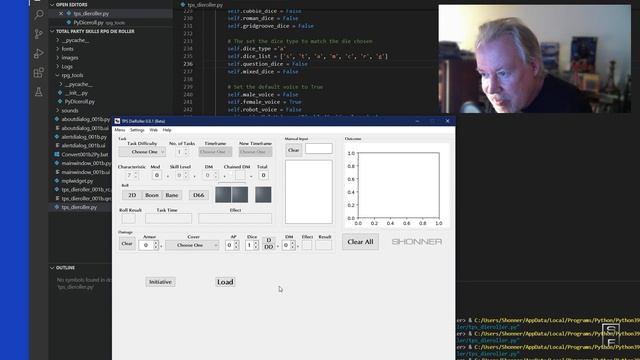
Task: Open the Web menu in DieRoller
Action: (x=153, y=130)
